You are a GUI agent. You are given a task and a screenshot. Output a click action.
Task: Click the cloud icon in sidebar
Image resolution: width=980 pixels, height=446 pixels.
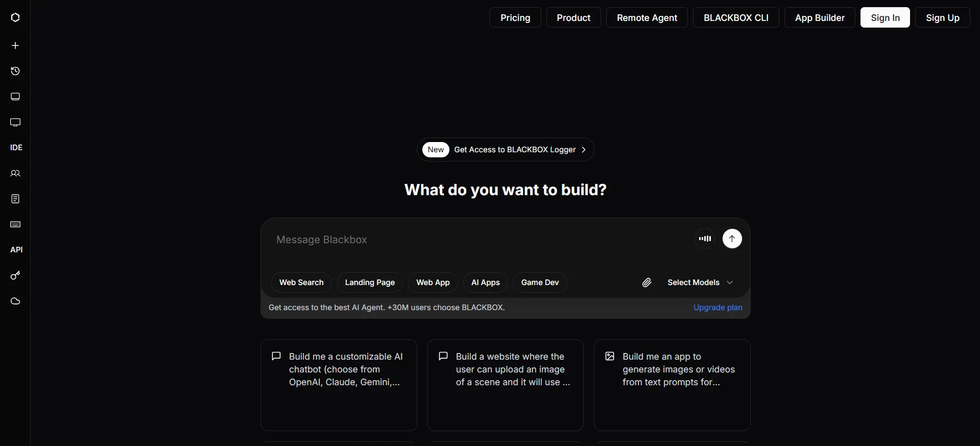pyautogui.click(x=15, y=301)
